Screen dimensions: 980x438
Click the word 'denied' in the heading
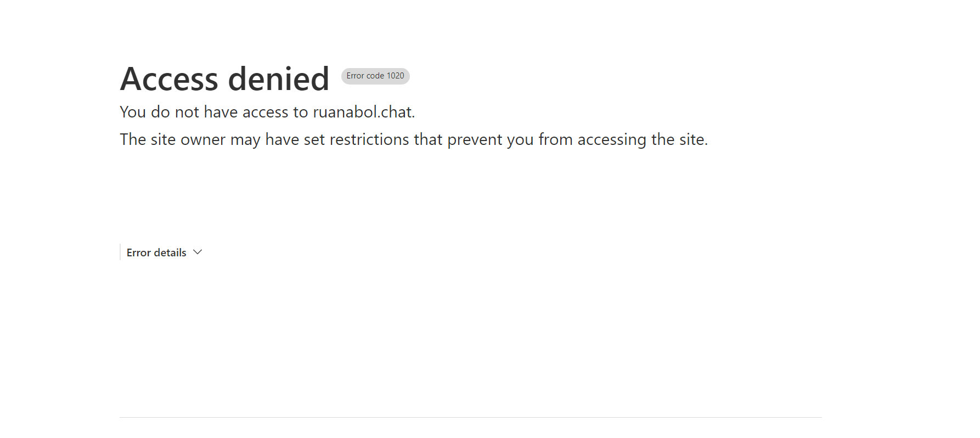278,79
